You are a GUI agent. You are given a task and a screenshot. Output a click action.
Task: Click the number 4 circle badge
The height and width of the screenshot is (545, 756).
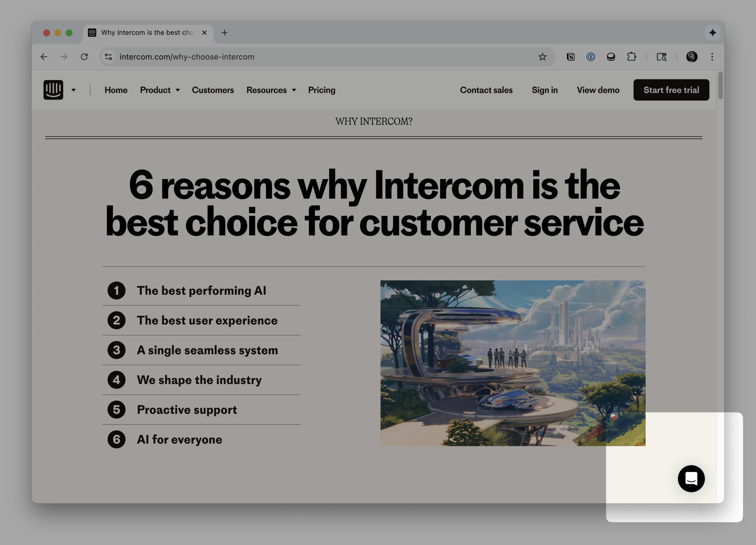pyautogui.click(x=116, y=380)
